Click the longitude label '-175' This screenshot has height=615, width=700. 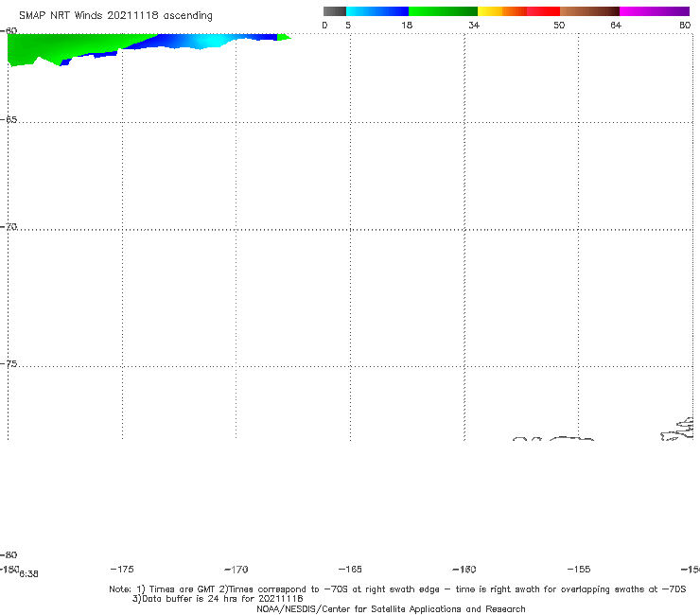tap(122, 570)
